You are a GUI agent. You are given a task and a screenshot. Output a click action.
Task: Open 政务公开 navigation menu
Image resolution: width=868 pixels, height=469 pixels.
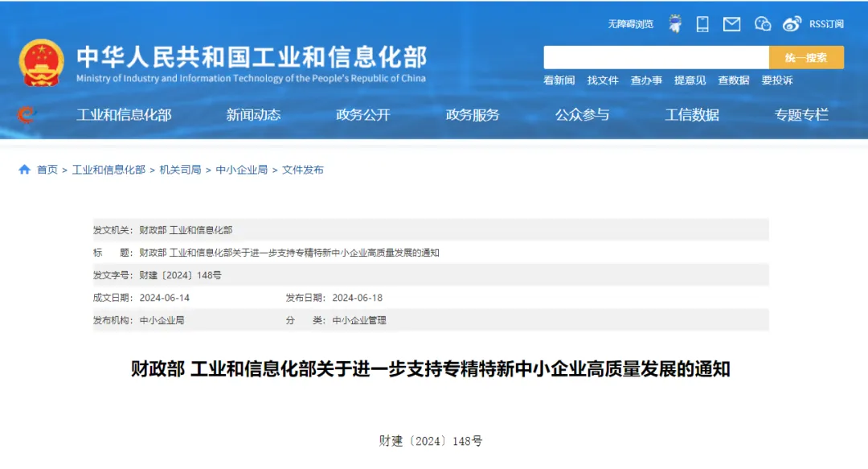(x=363, y=115)
